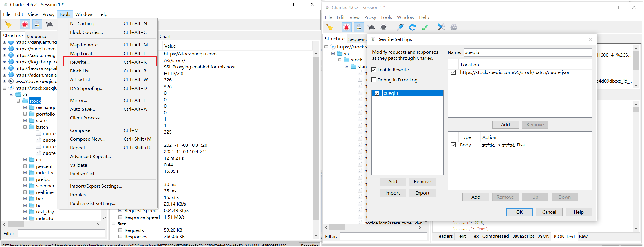Click the websocket icon beside wss://dove.xueqiu
Viewport: 644px width, 247px height.
11,81
